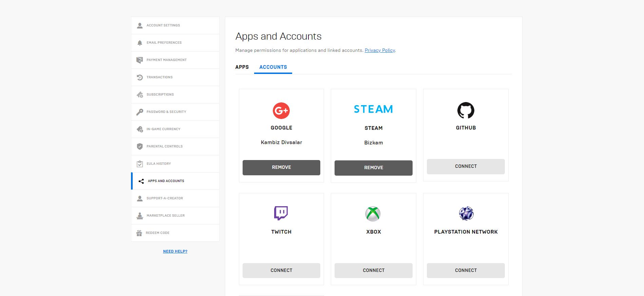Select the Accounts tab
The image size is (644, 296).
[273, 67]
